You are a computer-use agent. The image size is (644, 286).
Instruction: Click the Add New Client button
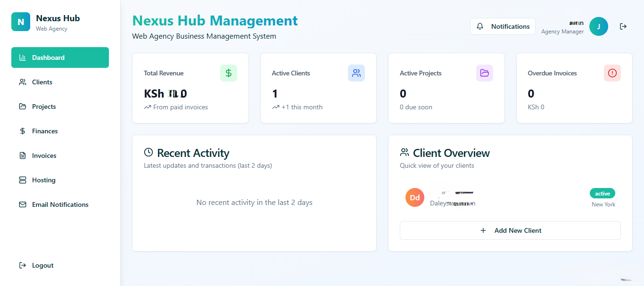coord(510,230)
